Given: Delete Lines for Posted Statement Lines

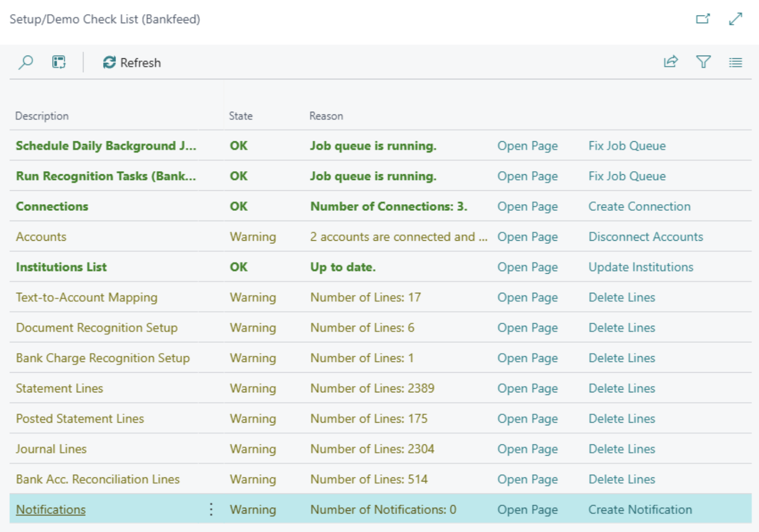Looking at the screenshot, I should click(x=622, y=419).
